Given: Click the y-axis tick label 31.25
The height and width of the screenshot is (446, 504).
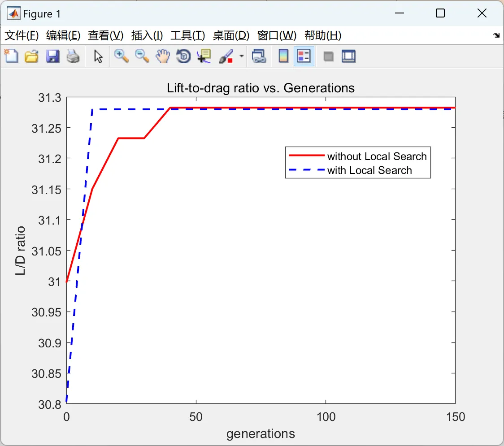Looking at the screenshot, I should click(46, 129).
